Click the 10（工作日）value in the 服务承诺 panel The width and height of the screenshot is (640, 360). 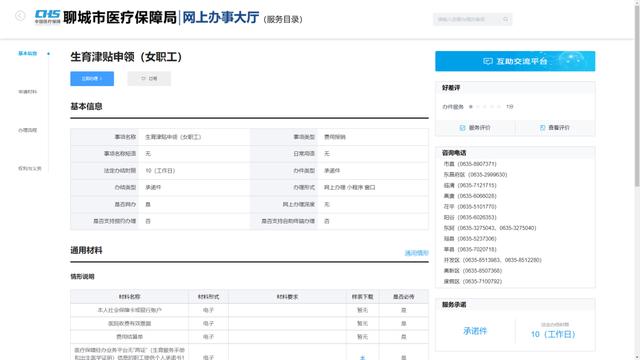(553, 334)
